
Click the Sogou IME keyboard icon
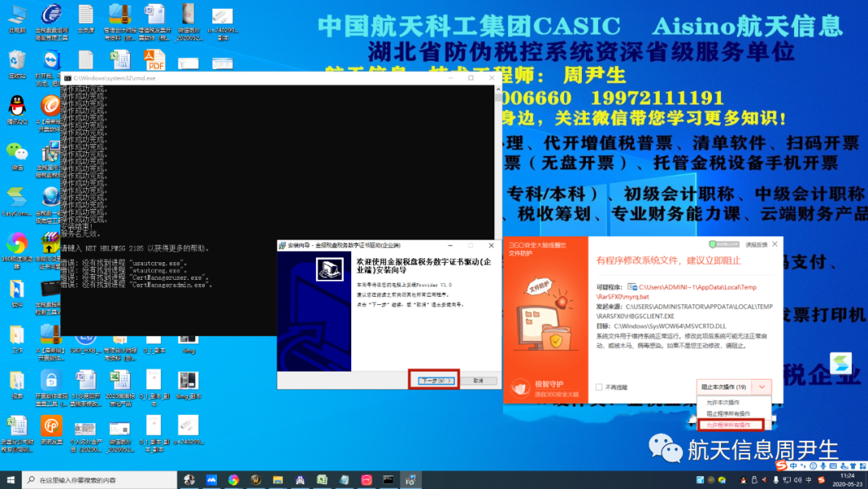coord(833,466)
